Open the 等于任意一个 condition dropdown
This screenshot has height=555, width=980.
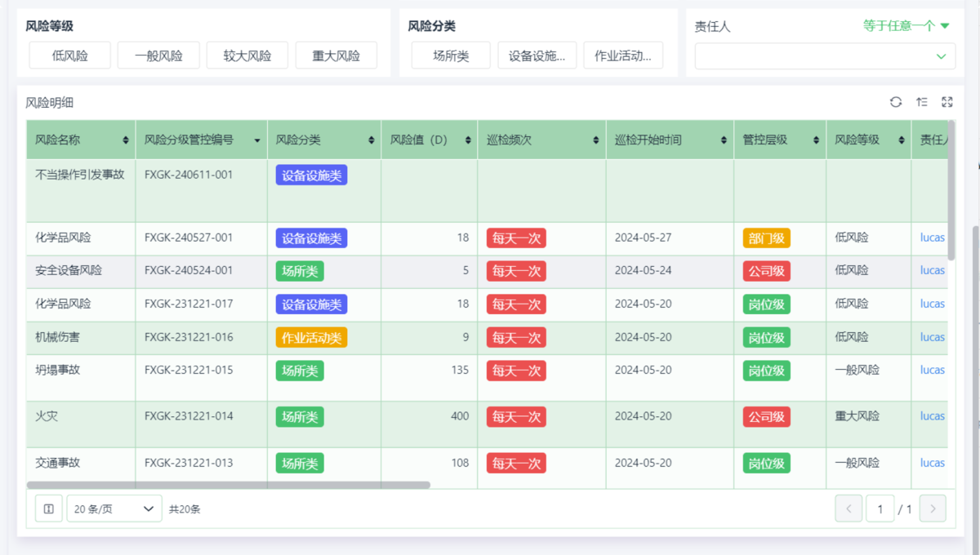[906, 26]
